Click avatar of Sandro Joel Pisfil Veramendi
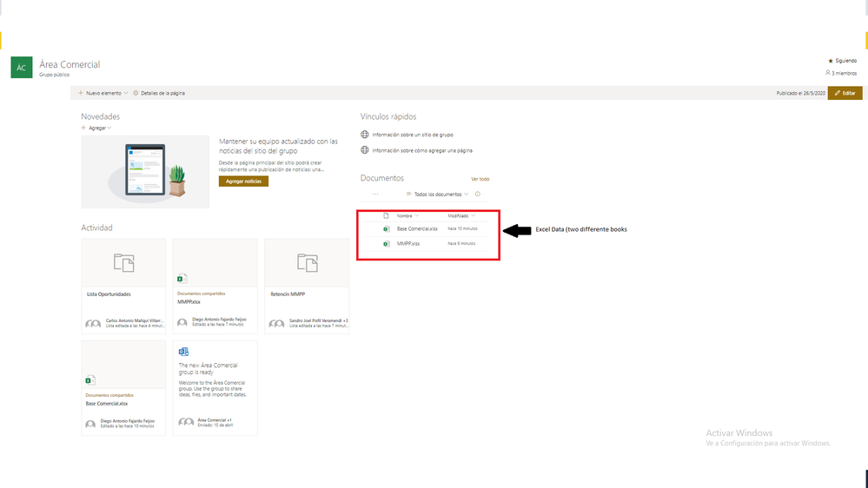Viewport: 868px width, 488px height. click(x=276, y=323)
